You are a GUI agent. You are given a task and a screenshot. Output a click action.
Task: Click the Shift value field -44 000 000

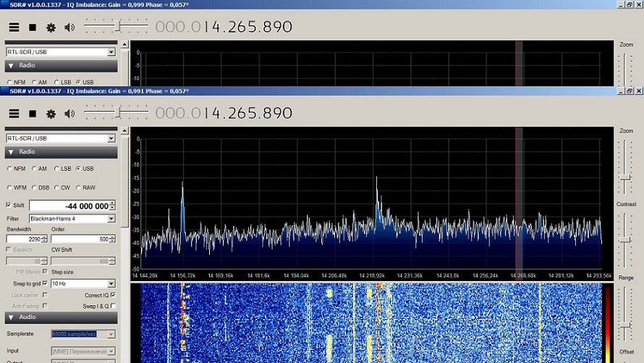[x=69, y=206]
